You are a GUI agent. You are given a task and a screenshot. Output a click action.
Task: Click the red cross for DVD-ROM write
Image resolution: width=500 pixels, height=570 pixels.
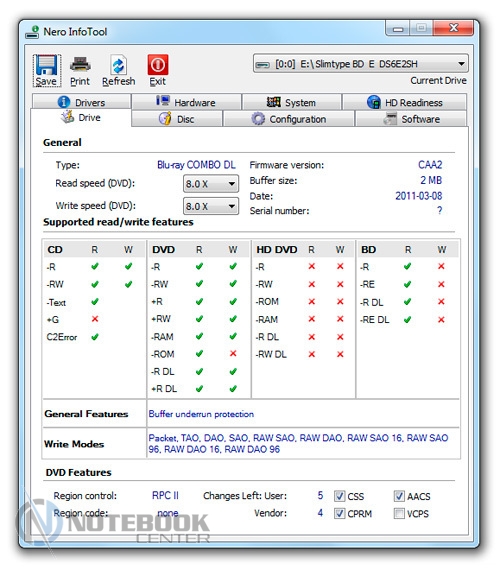[233, 353]
